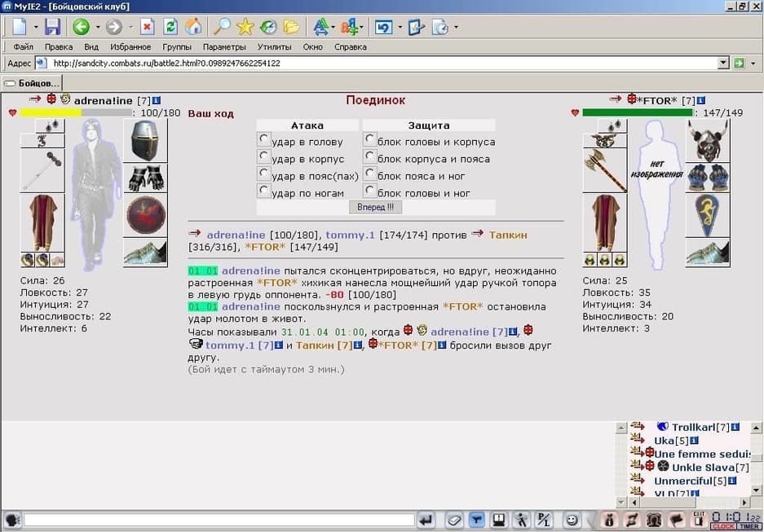The height and width of the screenshot is (532, 764).
Task: Expand the address bar dropdown arrow
Action: [x=723, y=63]
